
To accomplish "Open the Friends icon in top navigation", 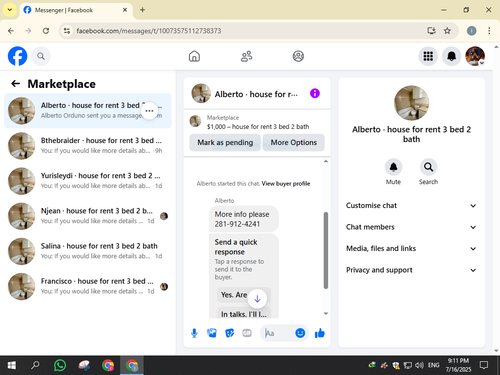I will 246,56.
